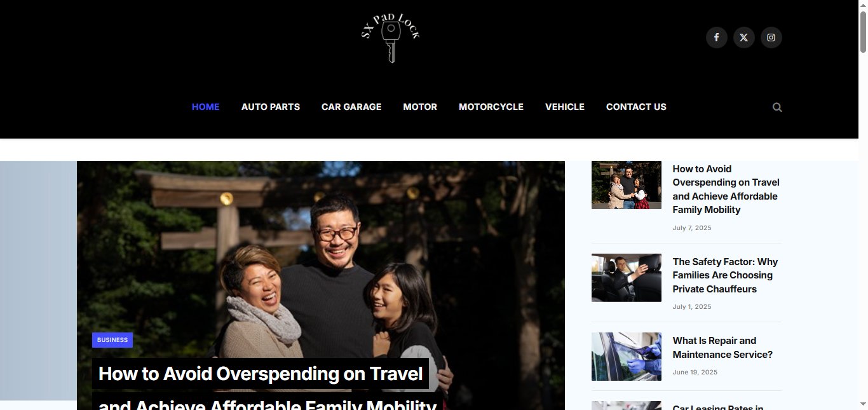Open sidebar article on Private Chauffeurs
Viewport: 868px width, 410px height.
click(x=725, y=275)
